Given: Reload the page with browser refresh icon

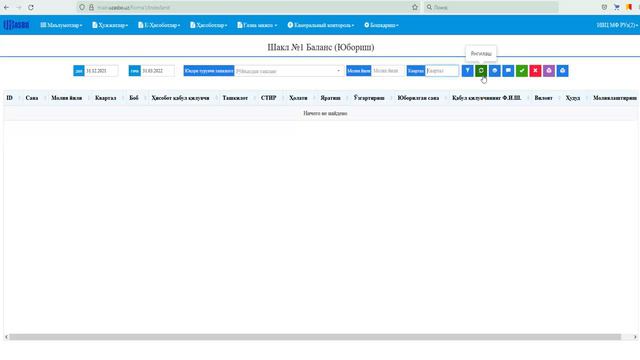Looking at the screenshot, I should (x=31, y=7).
